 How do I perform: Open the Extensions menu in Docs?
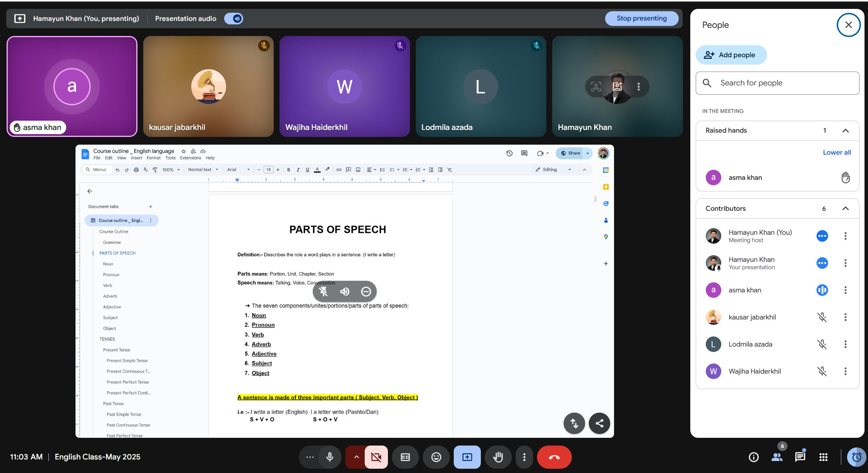pos(190,158)
